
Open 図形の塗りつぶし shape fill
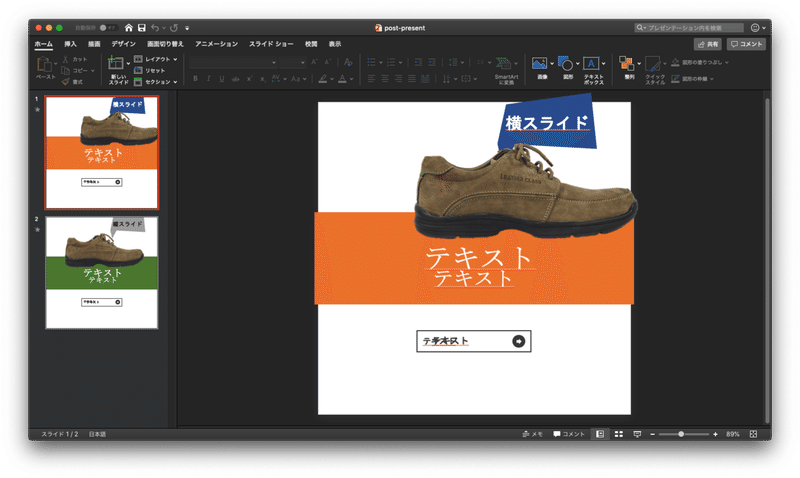pos(699,62)
